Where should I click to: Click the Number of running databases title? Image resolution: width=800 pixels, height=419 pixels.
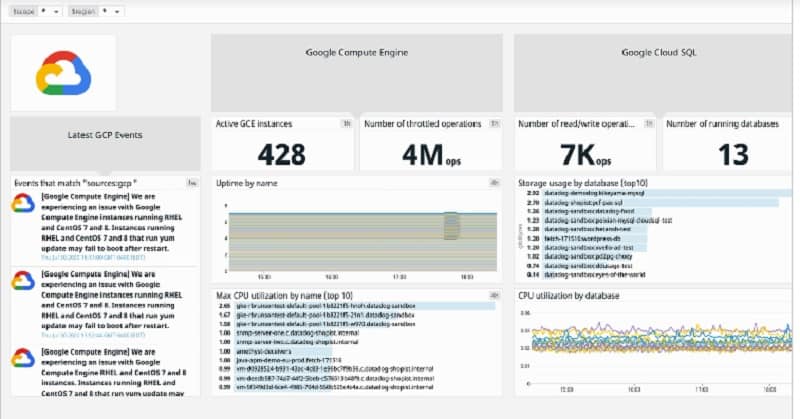(722, 124)
